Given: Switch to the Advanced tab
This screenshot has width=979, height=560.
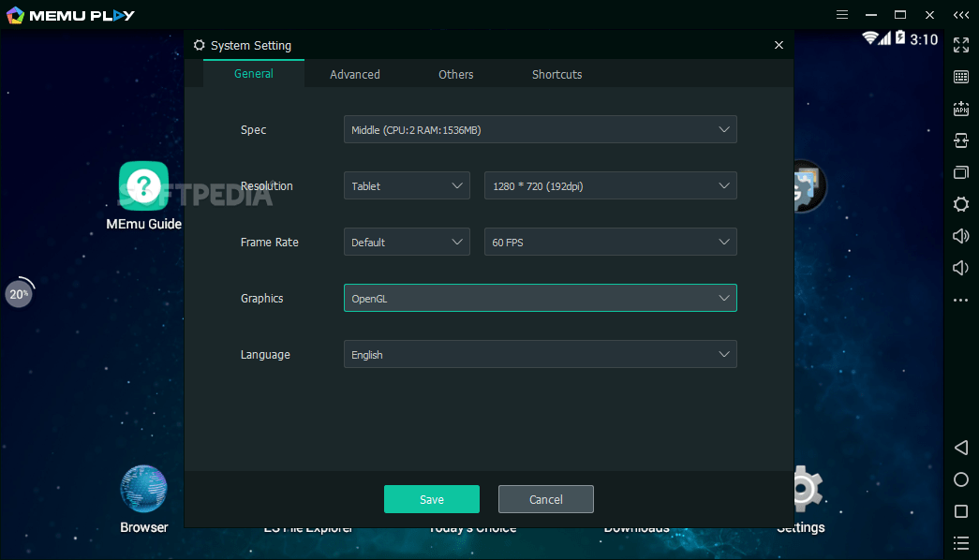Looking at the screenshot, I should click(x=355, y=74).
